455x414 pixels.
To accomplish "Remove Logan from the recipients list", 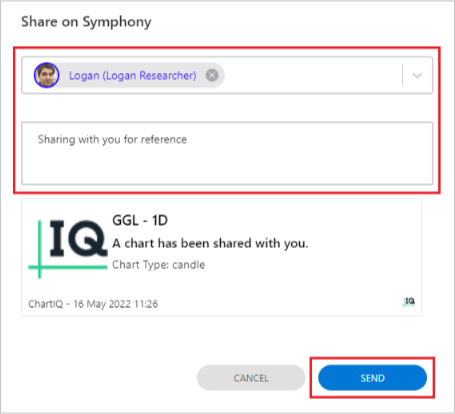I will [x=212, y=75].
